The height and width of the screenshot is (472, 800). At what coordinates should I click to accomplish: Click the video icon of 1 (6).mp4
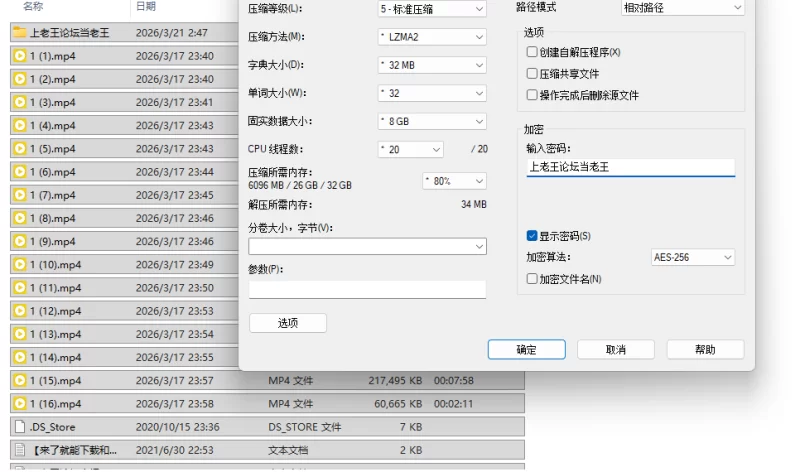tap(19, 172)
